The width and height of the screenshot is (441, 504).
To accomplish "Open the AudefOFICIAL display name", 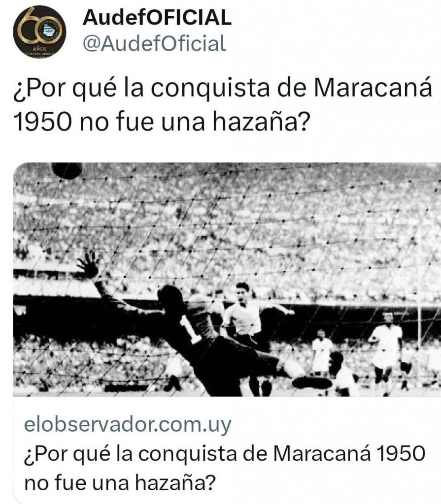I will tap(157, 17).
